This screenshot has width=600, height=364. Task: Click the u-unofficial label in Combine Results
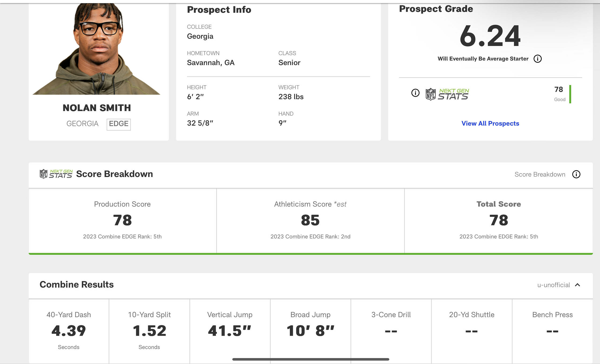pyautogui.click(x=554, y=285)
